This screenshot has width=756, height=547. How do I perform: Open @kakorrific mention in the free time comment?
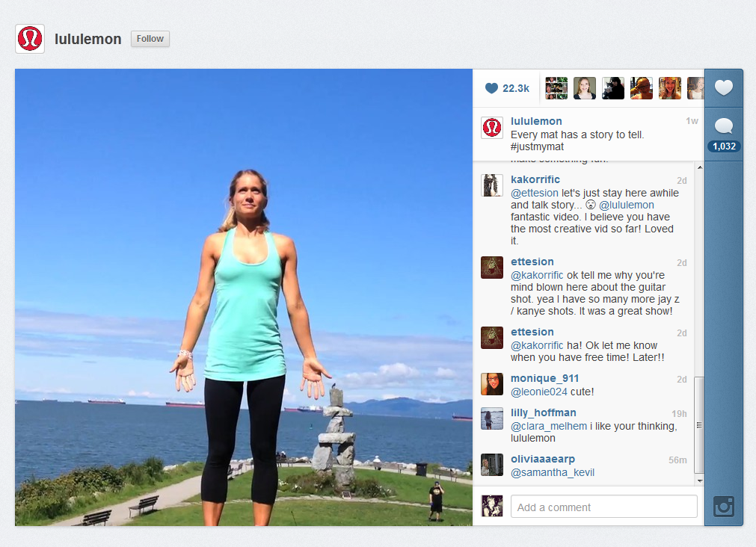(537, 346)
